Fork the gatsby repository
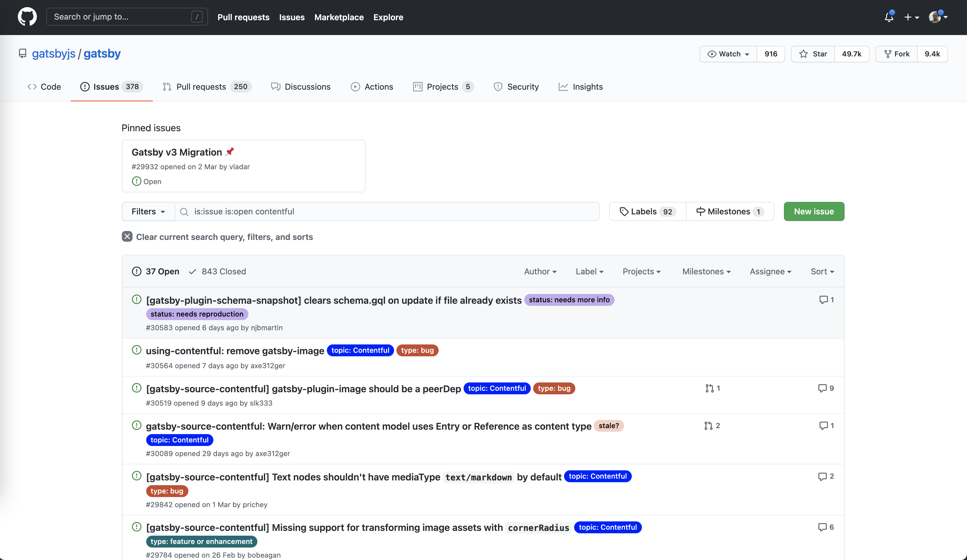967x560 pixels. point(896,54)
